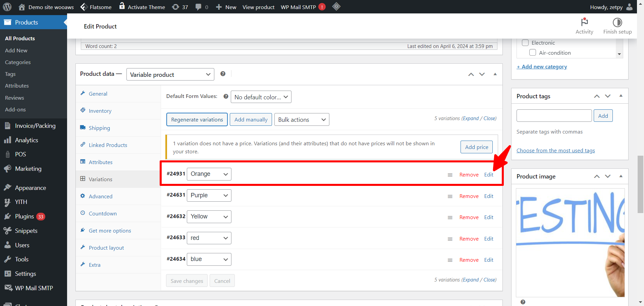
Task: Click the WP Mail SMTP red alert icon
Action: click(322, 7)
